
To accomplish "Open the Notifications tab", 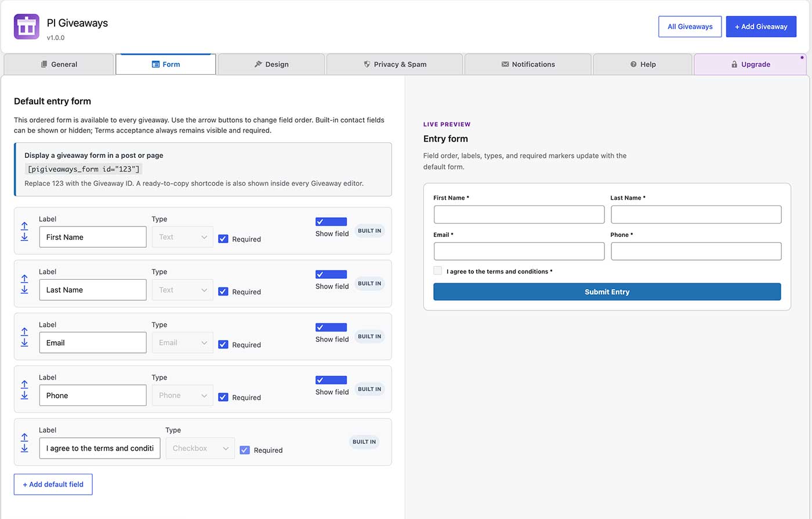I will [528, 64].
